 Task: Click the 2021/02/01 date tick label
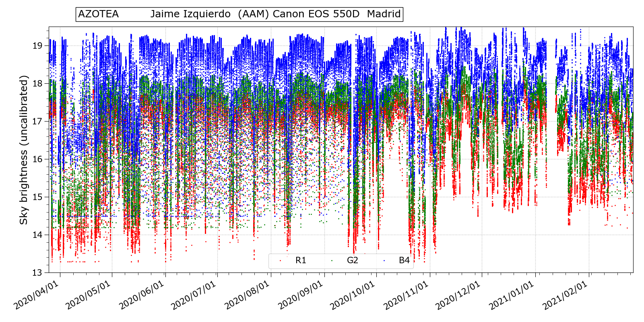click(x=565, y=296)
